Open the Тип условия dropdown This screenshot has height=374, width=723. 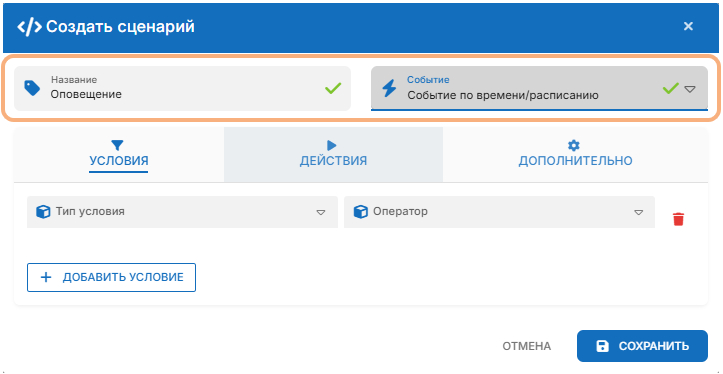tap(183, 212)
